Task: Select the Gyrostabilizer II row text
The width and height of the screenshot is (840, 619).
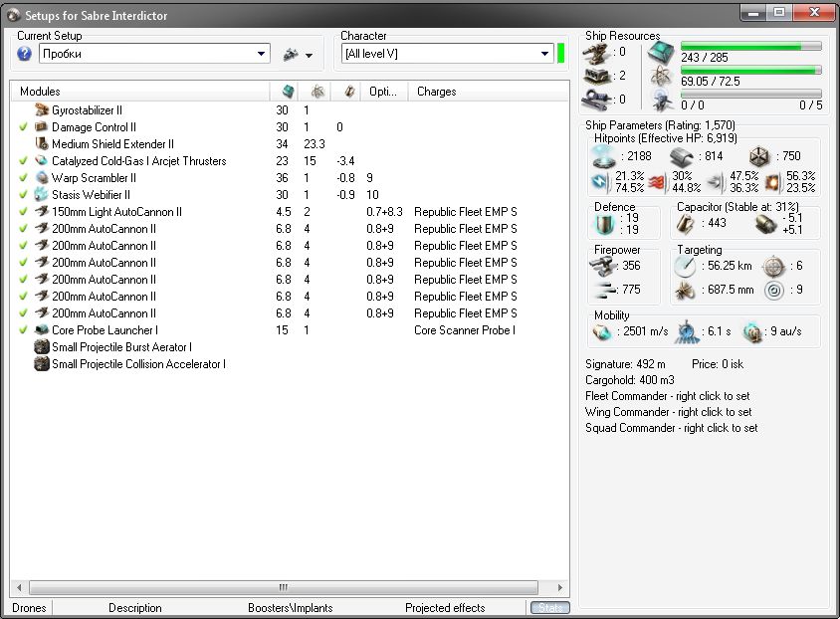Action: (x=87, y=110)
